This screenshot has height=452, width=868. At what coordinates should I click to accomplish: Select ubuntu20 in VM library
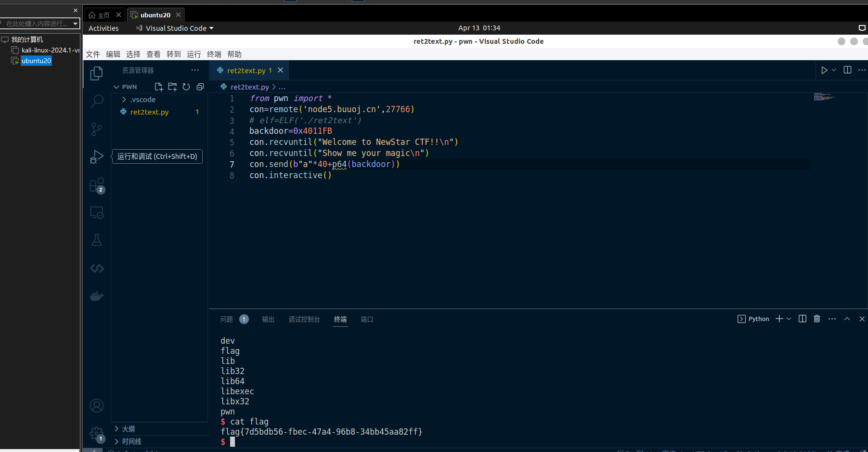[x=36, y=61]
